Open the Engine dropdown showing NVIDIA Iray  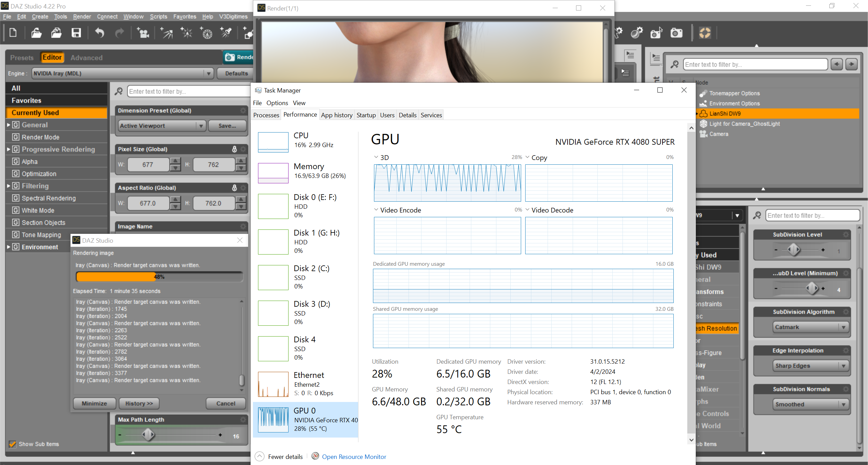(x=208, y=73)
